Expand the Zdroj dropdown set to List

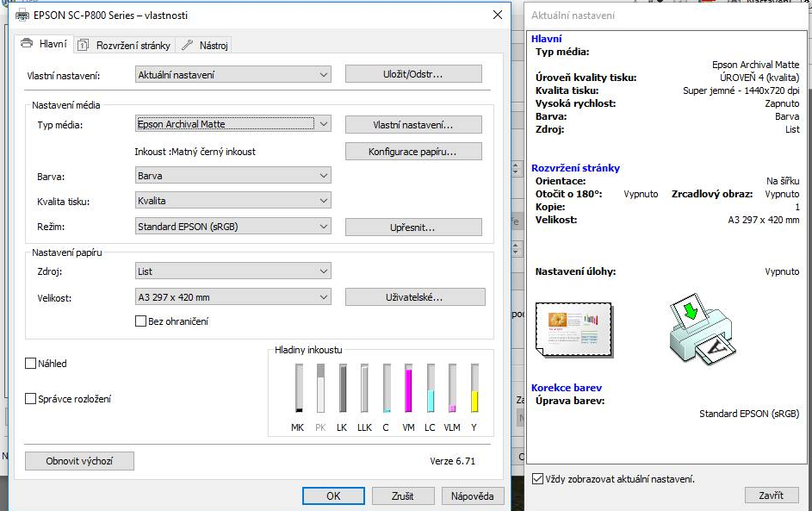[x=233, y=271]
